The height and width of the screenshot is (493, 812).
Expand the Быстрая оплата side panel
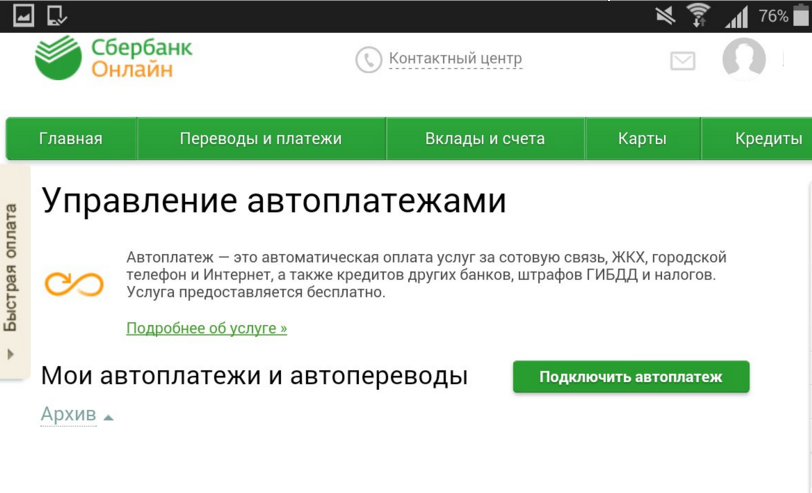(x=14, y=272)
